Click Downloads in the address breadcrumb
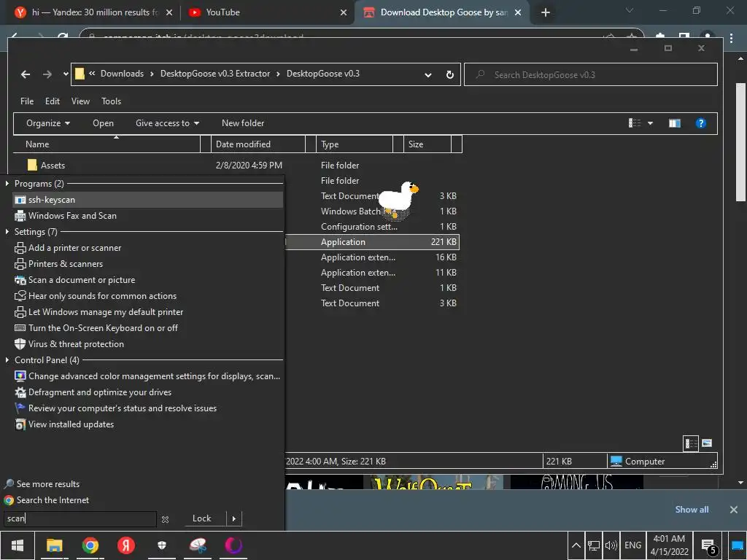The height and width of the screenshot is (560, 747). 122,74
